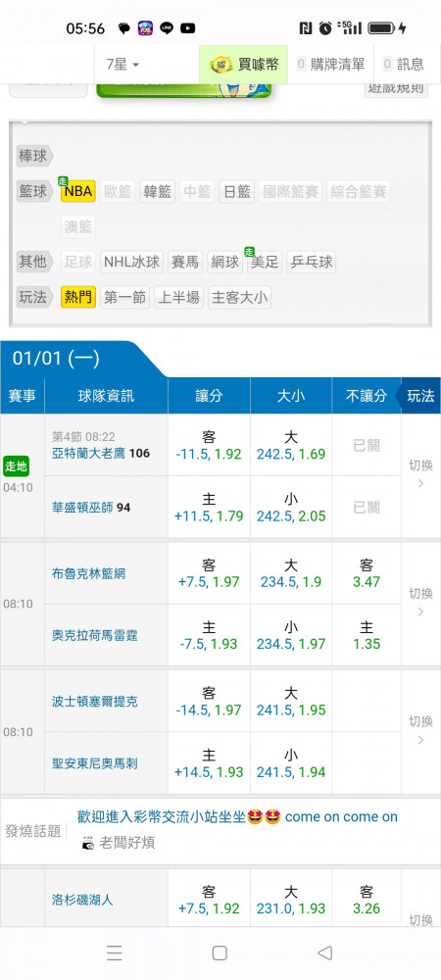Select the 熱門 play type

[x=78, y=297]
